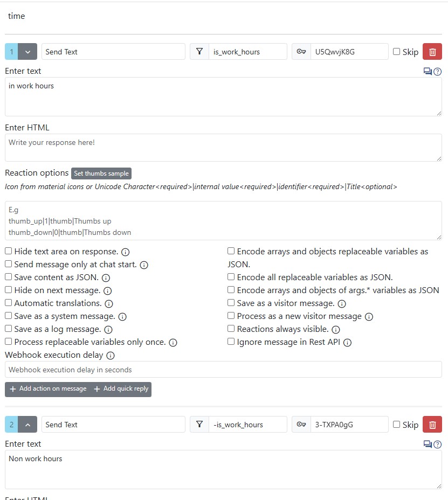The width and height of the screenshot is (448, 500).
Task: Click info icon beside Save content as JSON
Action: point(106,277)
